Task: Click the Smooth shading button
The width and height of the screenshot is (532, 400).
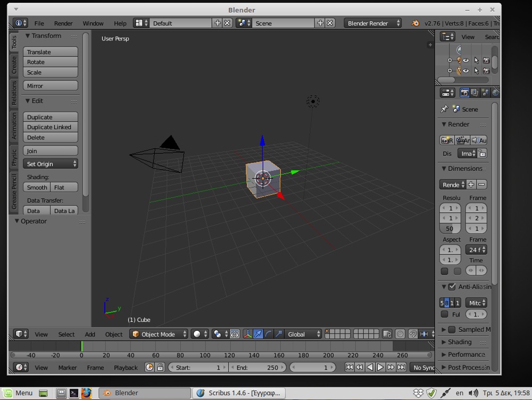Action: [37, 187]
